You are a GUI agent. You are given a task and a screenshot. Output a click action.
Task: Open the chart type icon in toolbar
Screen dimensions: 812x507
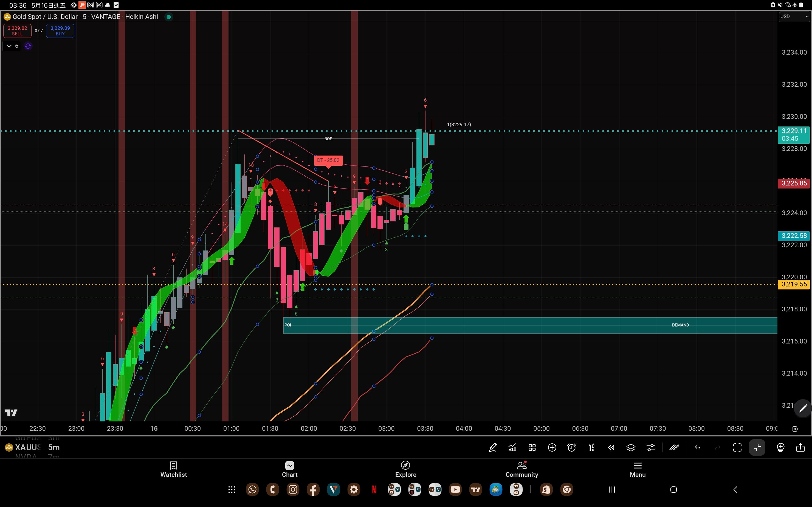pos(512,448)
